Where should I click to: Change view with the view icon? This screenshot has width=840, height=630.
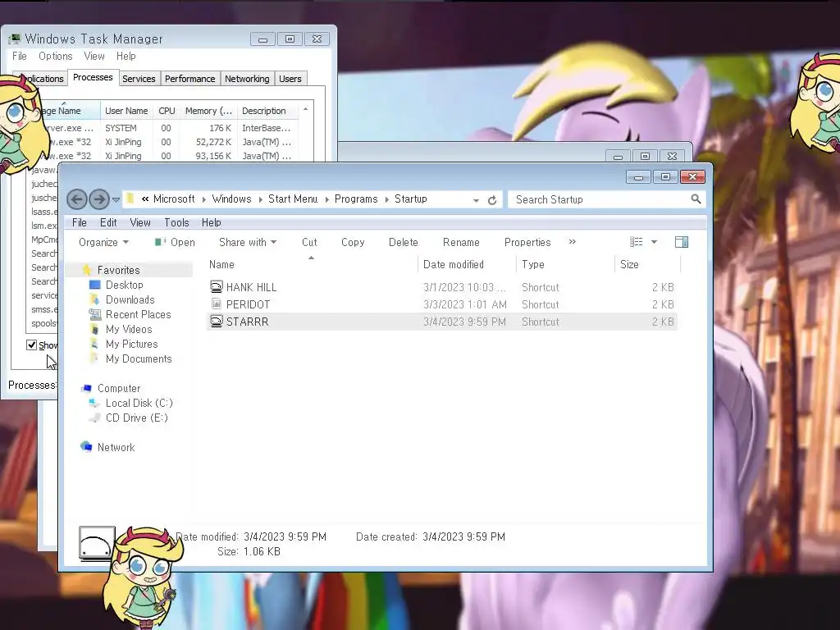(x=636, y=242)
